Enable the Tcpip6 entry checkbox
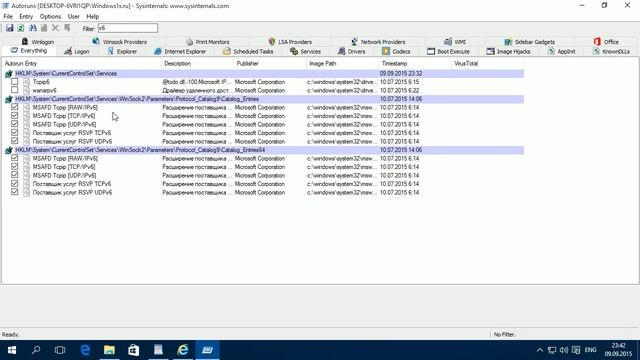 pos(15,82)
